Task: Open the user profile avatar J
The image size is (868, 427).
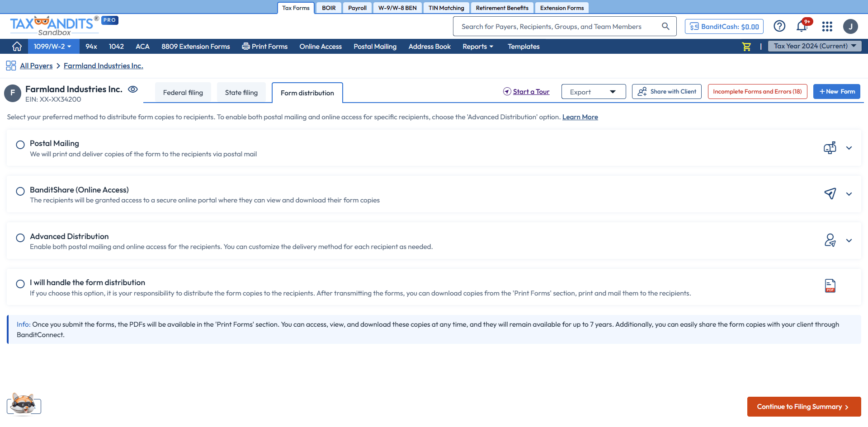Action: 850,26
